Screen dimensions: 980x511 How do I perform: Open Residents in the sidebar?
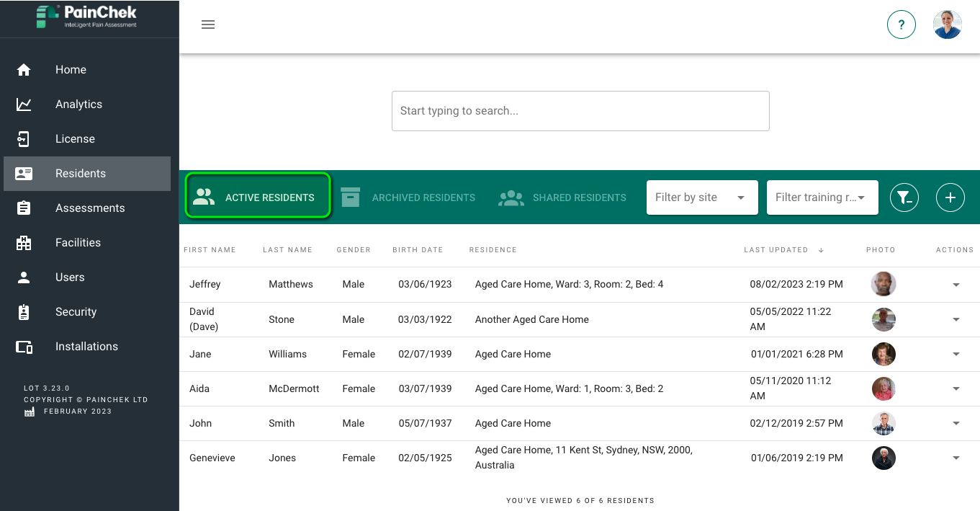87,174
